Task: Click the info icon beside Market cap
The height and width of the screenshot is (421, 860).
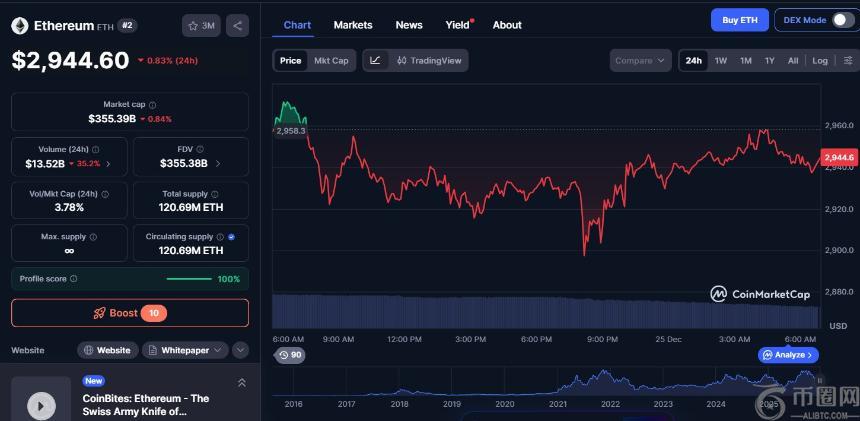Action: click(x=152, y=104)
